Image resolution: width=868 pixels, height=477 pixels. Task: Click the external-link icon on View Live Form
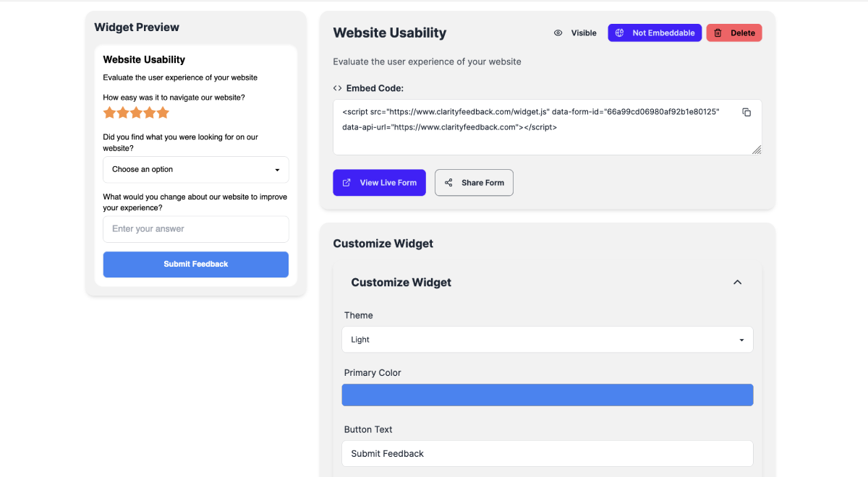tap(346, 183)
